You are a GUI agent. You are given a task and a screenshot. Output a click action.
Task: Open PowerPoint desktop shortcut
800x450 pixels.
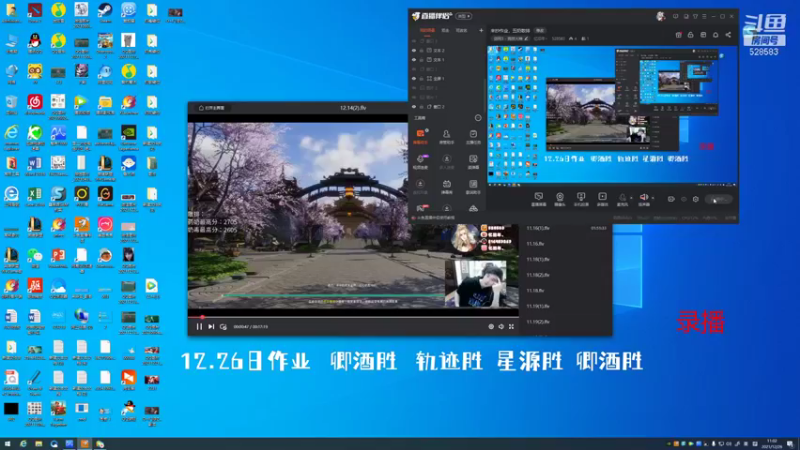58,258
